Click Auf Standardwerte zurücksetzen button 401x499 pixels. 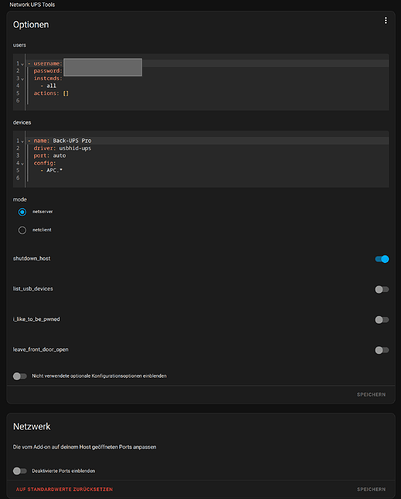click(x=64, y=489)
